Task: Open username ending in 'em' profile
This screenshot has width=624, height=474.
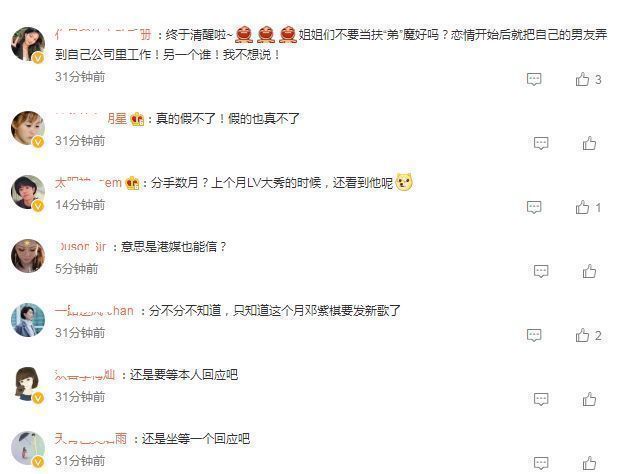Action: 88,183
